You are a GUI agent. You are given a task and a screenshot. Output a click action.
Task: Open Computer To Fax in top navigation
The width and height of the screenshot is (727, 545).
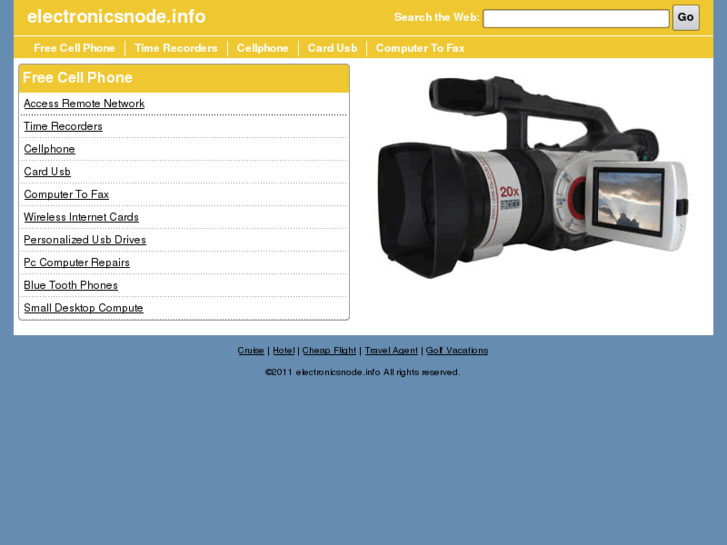(420, 48)
